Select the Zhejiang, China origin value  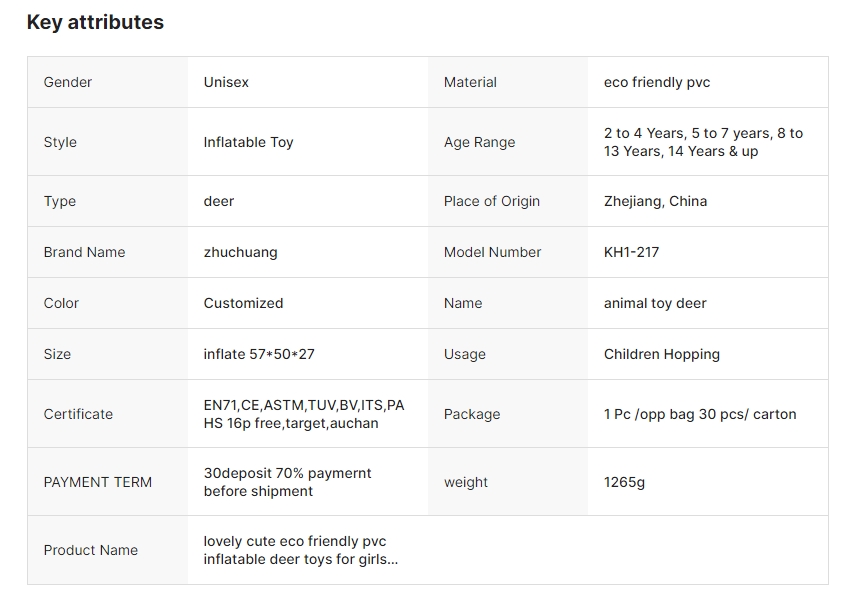[655, 201]
